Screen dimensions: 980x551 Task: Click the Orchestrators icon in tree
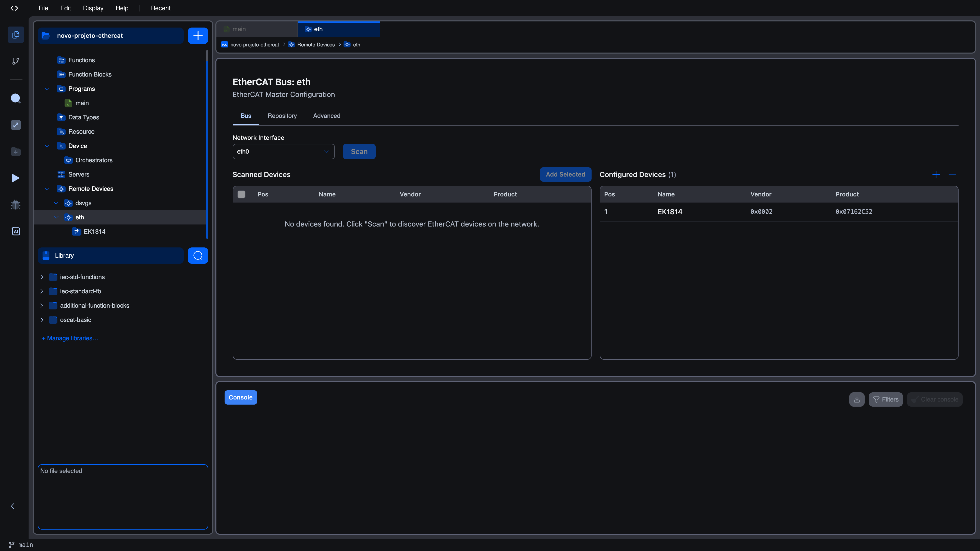[68, 160]
